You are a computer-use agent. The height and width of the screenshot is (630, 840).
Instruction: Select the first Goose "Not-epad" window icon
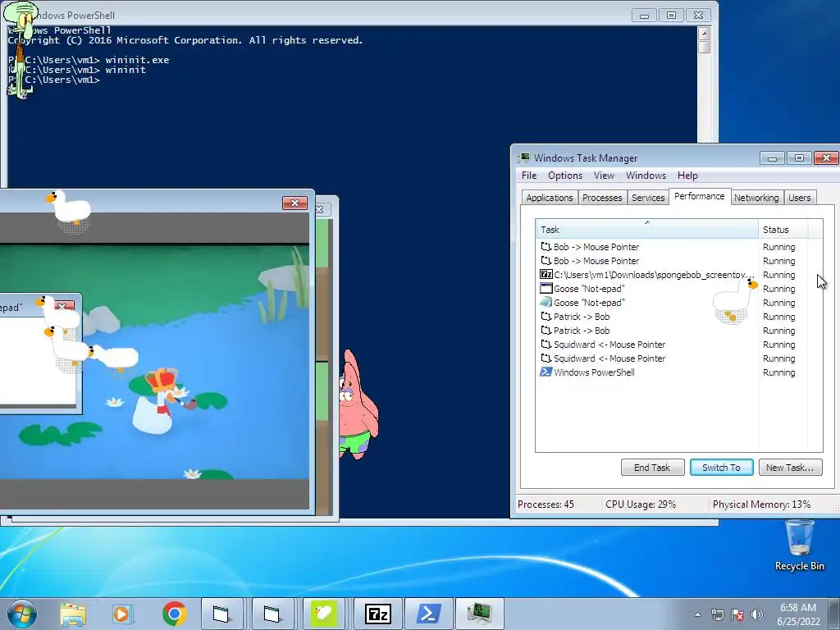click(x=546, y=288)
